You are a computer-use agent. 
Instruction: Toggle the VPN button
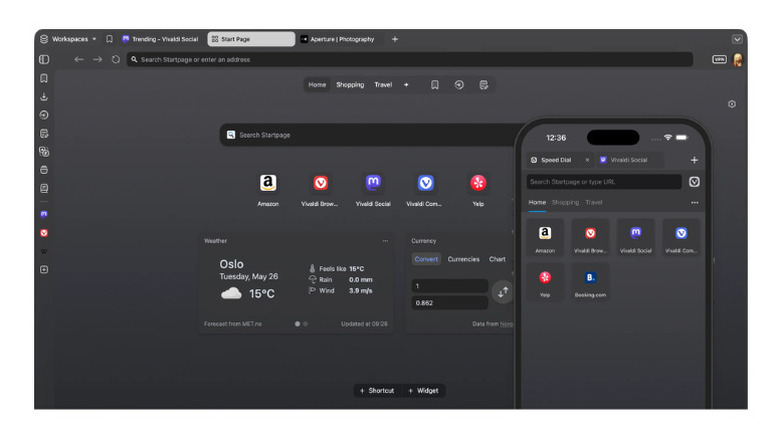tap(719, 59)
